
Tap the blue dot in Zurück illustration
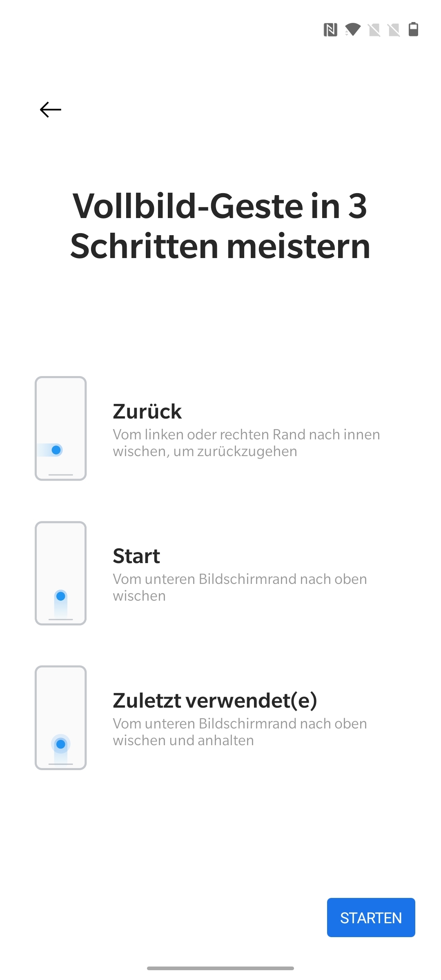click(56, 450)
